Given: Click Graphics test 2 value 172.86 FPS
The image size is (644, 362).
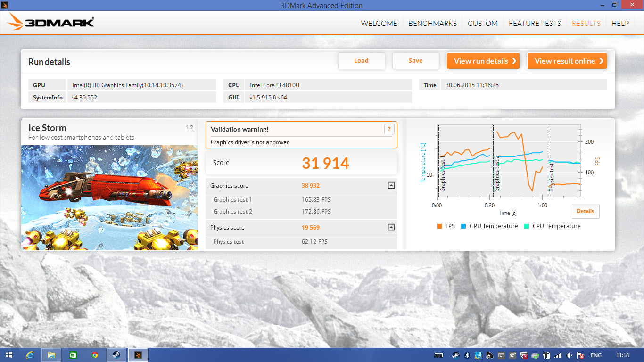Looking at the screenshot, I should click(x=316, y=212).
